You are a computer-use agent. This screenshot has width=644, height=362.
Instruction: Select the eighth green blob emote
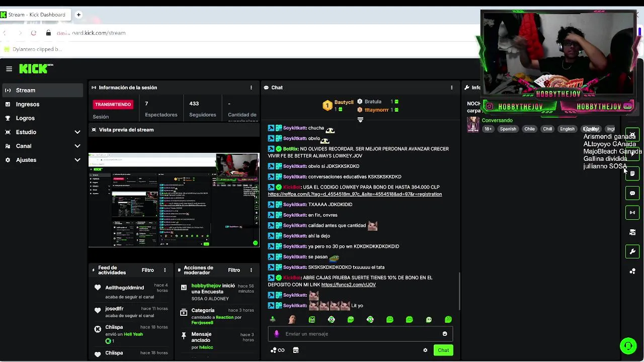click(x=410, y=319)
